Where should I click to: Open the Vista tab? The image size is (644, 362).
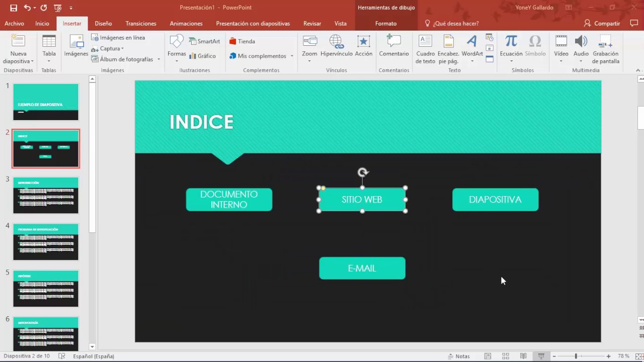coord(341,23)
